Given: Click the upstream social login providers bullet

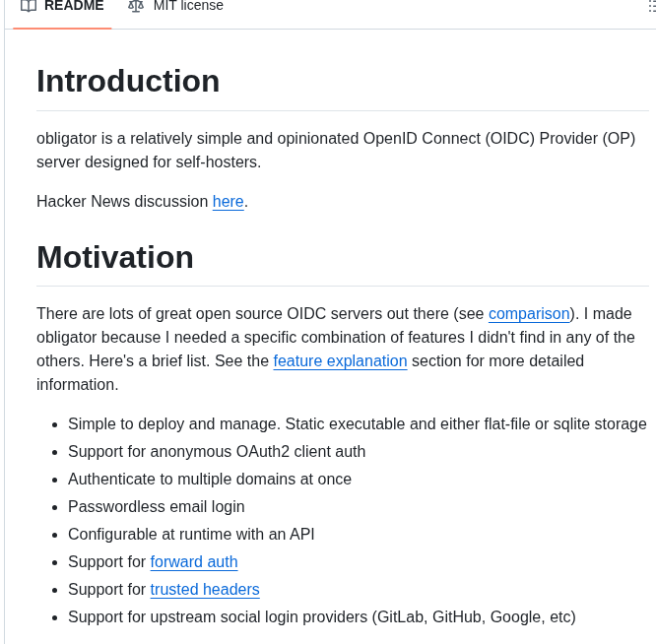Looking at the screenshot, I should tap(321, 616).
